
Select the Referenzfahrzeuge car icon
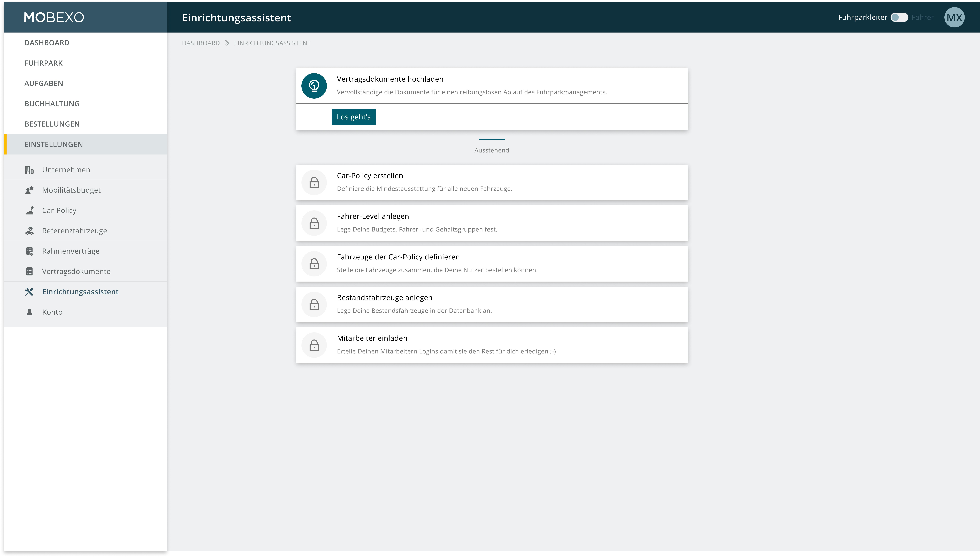pos(29,230)
